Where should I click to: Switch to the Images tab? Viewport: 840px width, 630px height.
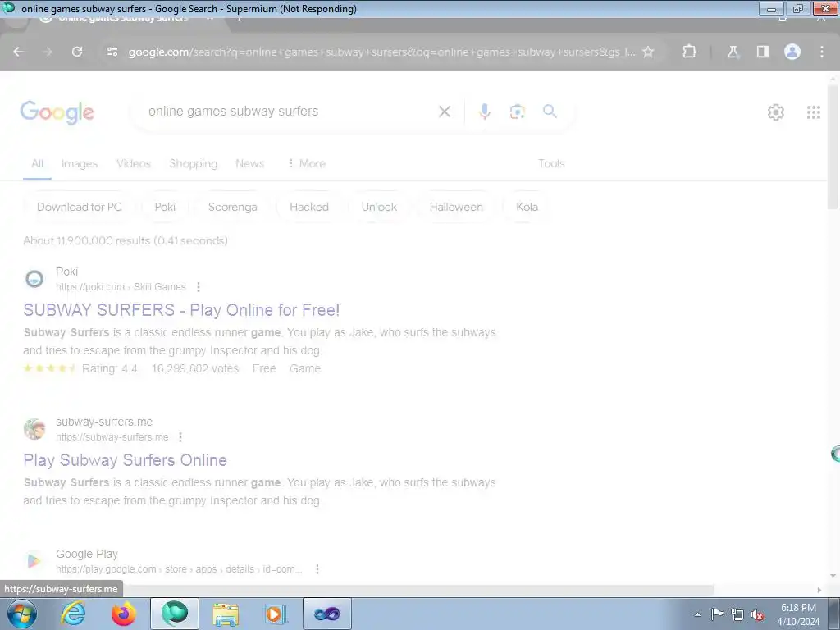(x=80, y=163)
